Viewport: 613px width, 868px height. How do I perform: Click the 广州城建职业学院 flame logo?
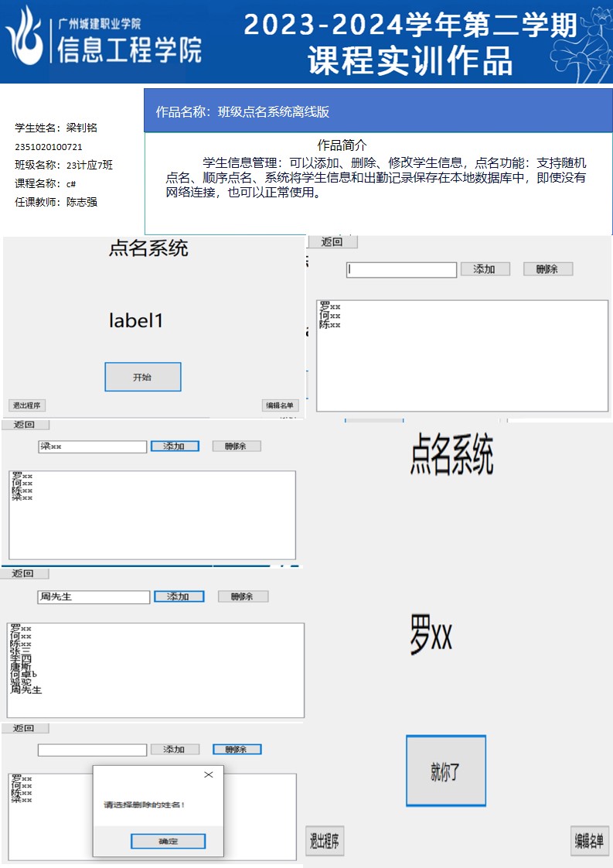(26, 37)
